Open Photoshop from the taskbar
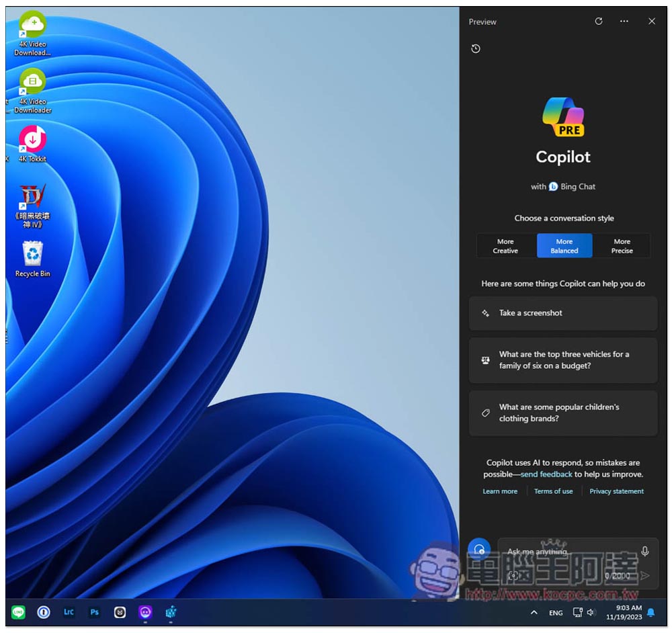 [x=94, y=612]
